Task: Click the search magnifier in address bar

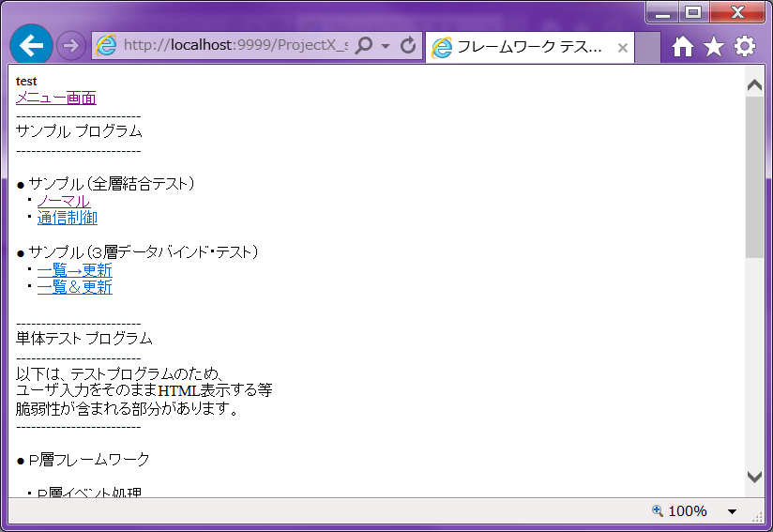Action: click(365, 46)
